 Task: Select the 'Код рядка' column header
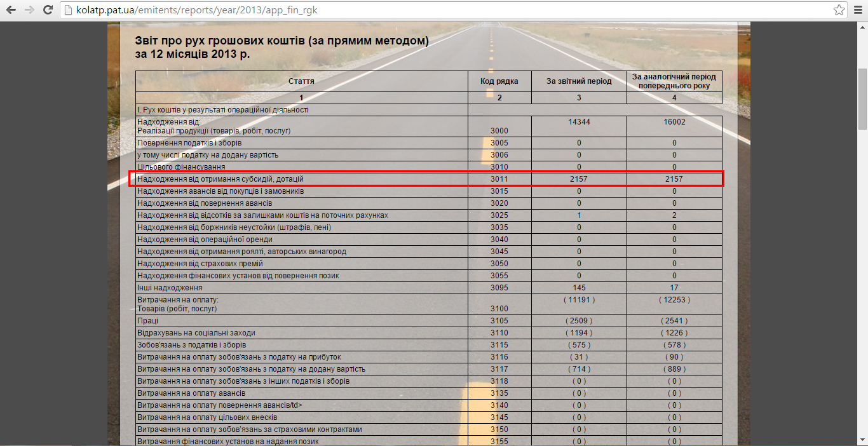tap(499, 81)
